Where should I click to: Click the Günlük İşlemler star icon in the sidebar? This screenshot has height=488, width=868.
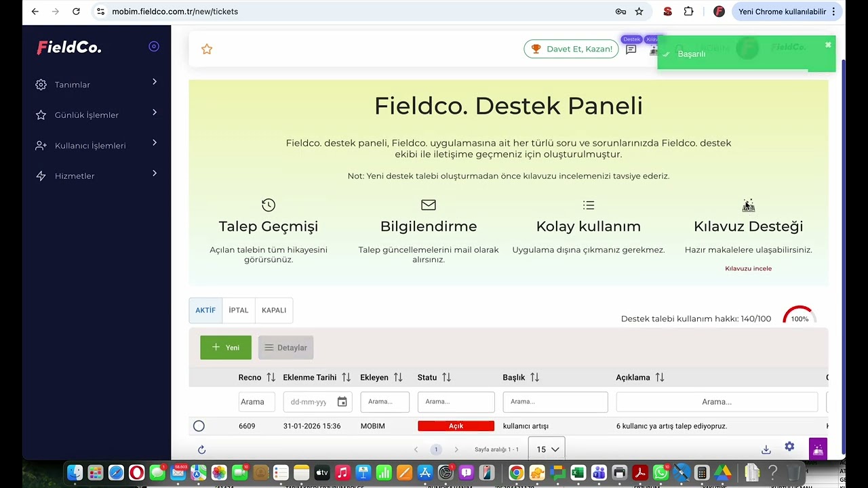point(41,115)
